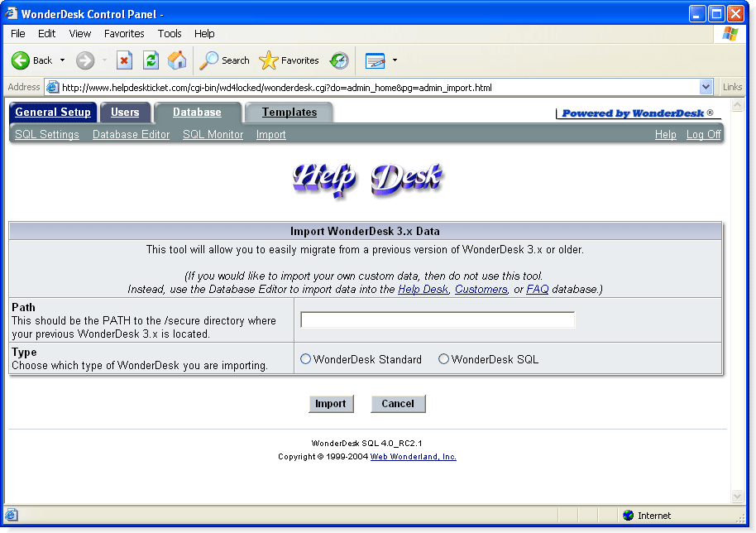Click the page icon beside the address URL
The image size is (756, 533).
point(52,87)
